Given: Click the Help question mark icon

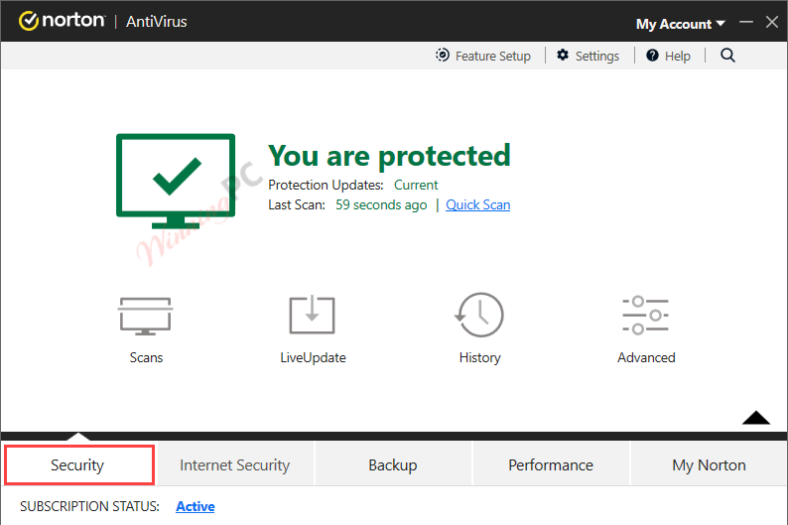Looking at the screenshot, I should coord(652,55).
